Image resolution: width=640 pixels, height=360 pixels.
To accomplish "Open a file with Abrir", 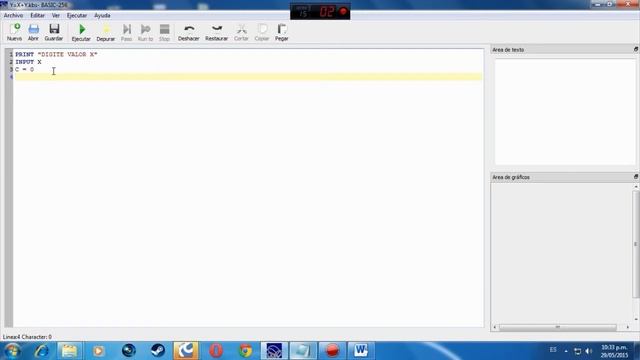I will 33,32.
